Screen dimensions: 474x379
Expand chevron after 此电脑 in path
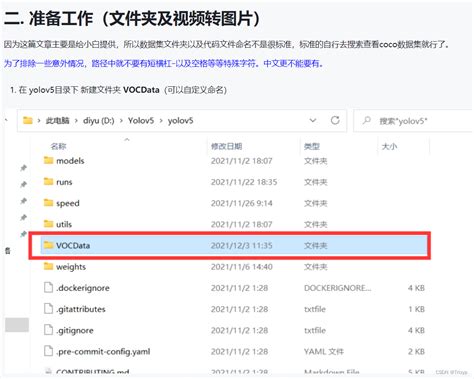coord(76,121)
